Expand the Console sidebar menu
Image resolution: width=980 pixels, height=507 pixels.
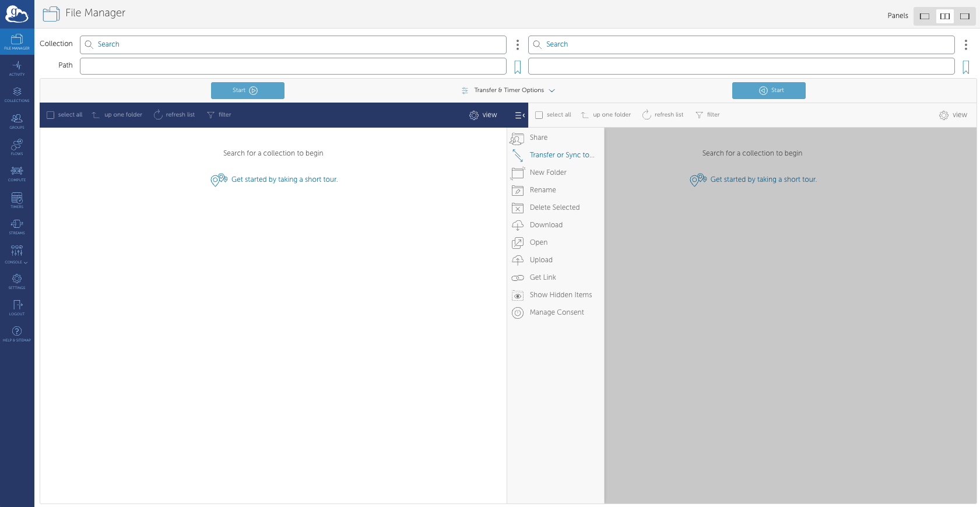click(17, 254)
